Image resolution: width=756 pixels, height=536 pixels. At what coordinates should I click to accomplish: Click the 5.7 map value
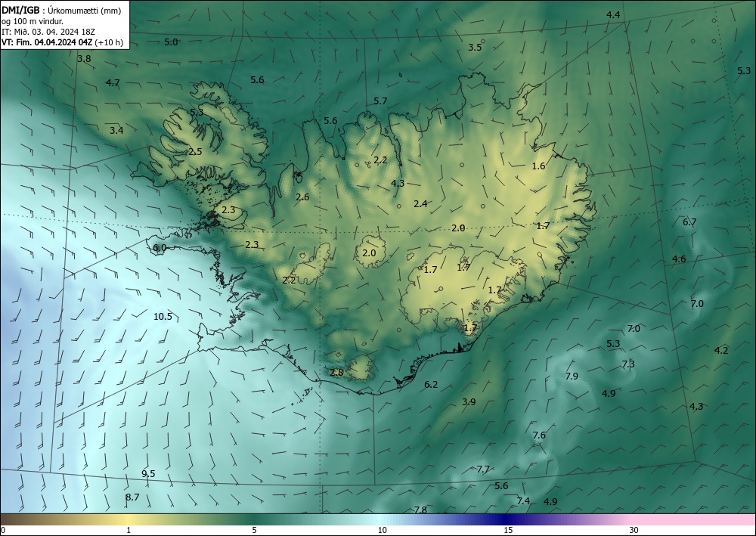click(380, 101)
